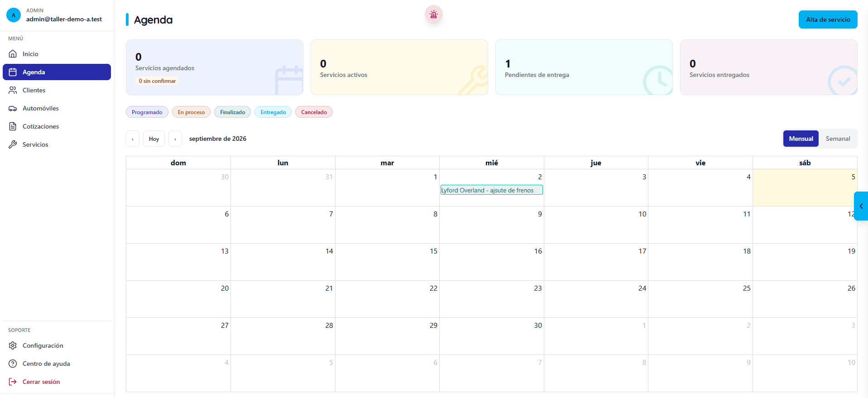Viewport: 868px width, 398px height.
Task: Expand the blue side panel chevron
Action: (x=861, y=206)
